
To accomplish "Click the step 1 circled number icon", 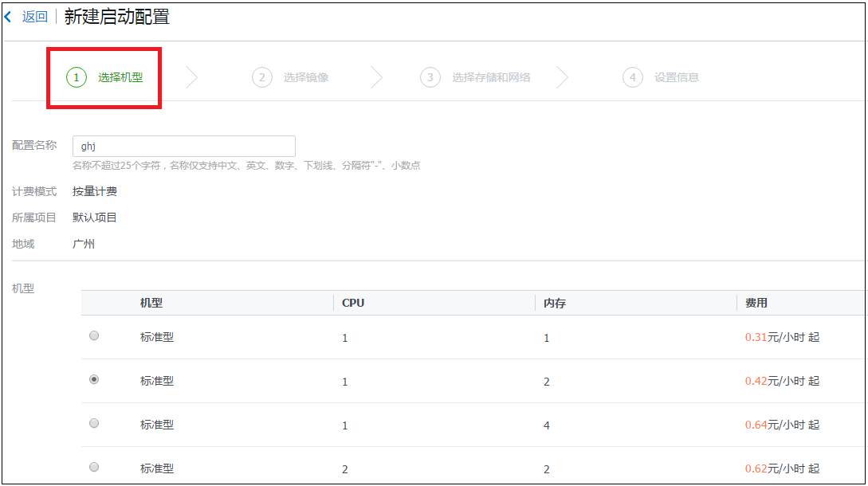I will point(77,77).
